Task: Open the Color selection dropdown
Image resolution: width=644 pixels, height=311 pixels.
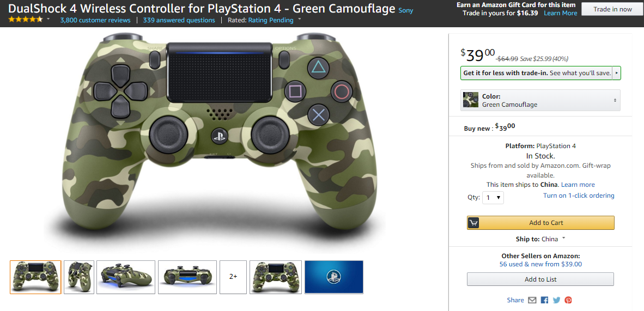Action: 540,100
